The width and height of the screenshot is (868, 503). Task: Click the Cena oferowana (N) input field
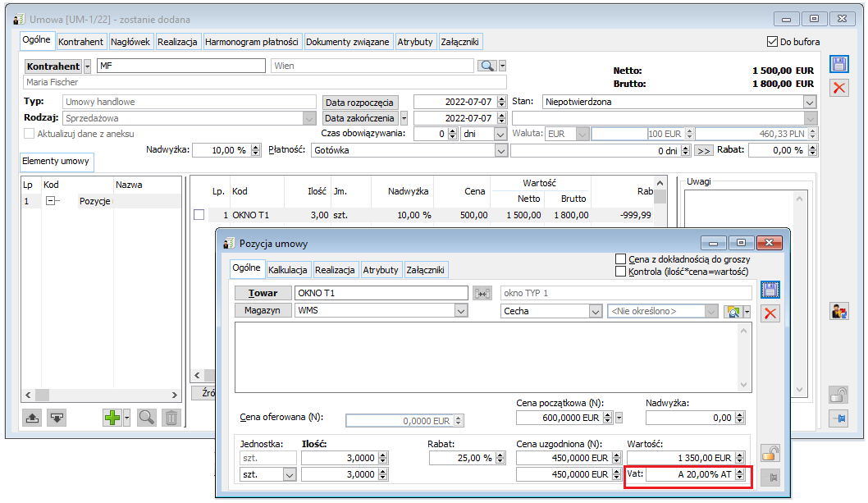404,421
